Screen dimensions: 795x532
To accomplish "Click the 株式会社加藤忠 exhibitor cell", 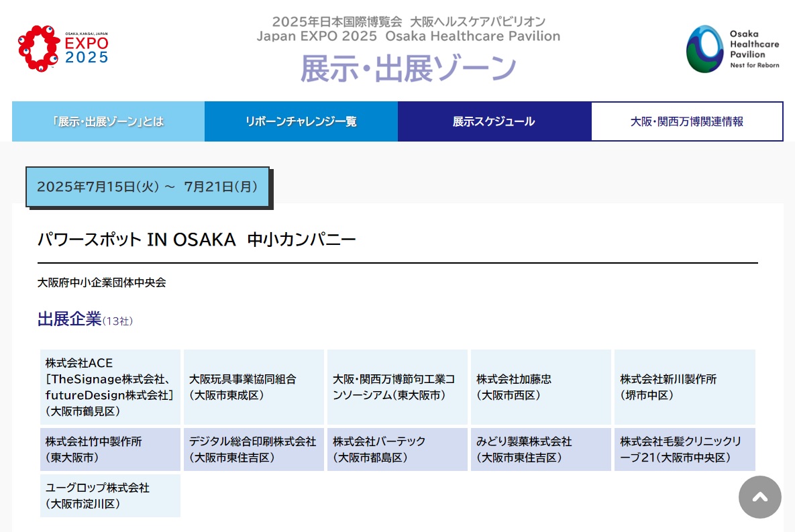I will click(541, 387).
